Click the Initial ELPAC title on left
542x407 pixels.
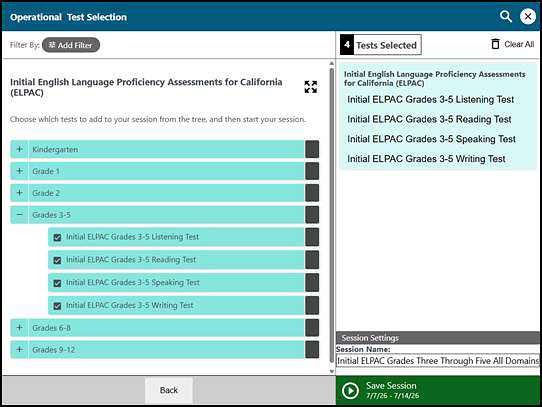point(146,87)
